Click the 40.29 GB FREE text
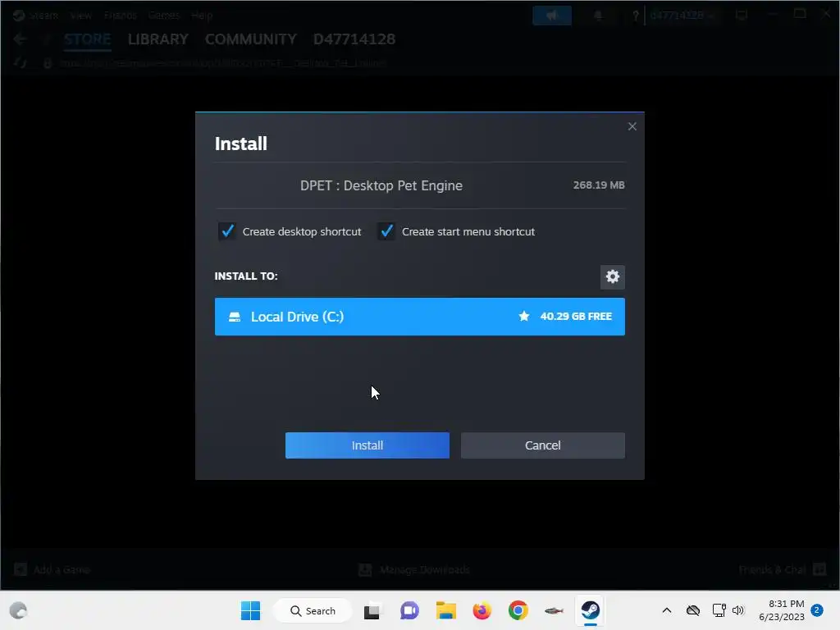 click(576, 316)
